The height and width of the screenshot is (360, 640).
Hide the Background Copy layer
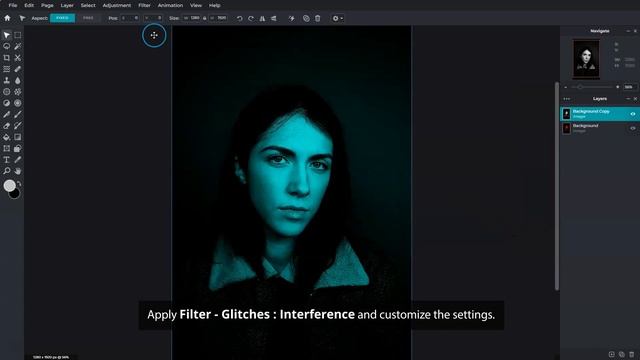coord(633,114)
